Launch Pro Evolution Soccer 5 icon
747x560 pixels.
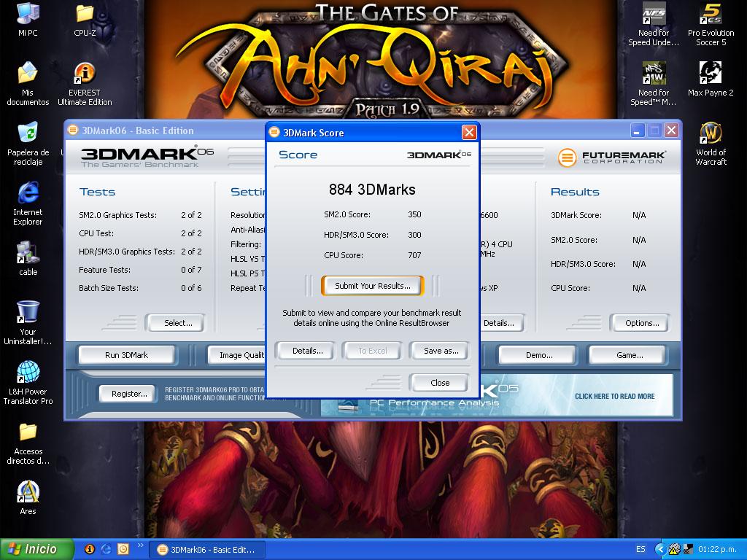pyautogui.click(x=711, y=24)
